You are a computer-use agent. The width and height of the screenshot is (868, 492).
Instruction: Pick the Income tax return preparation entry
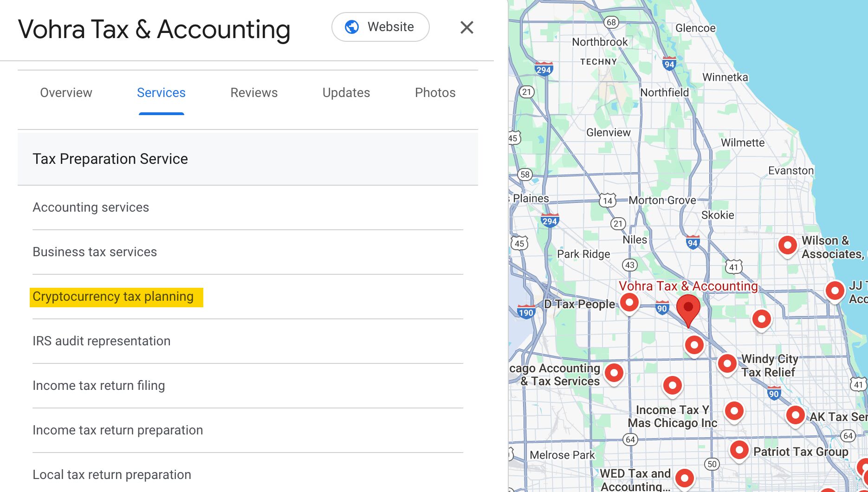point(248,430)
